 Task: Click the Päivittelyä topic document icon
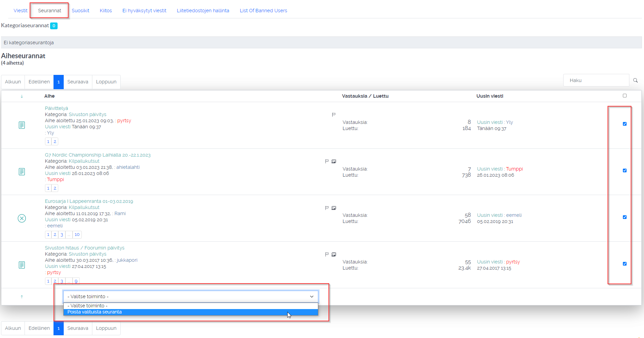[x=22, y=125]
